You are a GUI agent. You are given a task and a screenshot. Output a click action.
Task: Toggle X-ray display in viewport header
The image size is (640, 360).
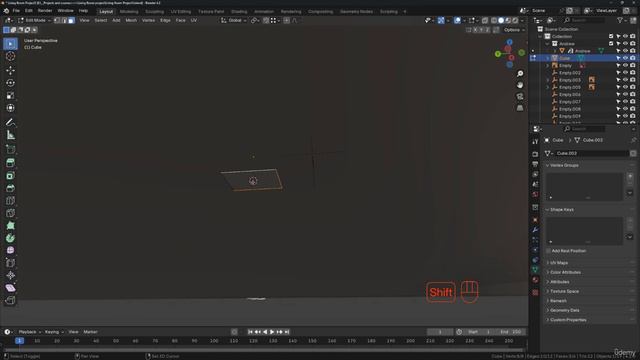tap(485, 20)
